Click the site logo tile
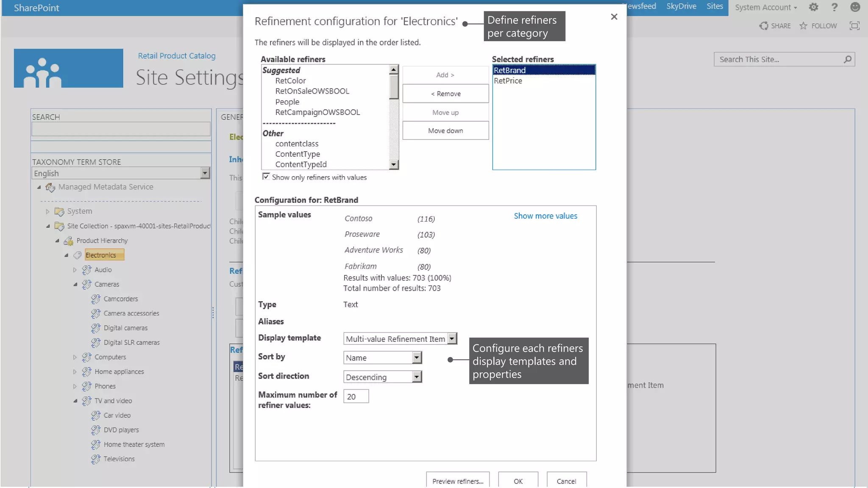 click(x=68, y=68)
